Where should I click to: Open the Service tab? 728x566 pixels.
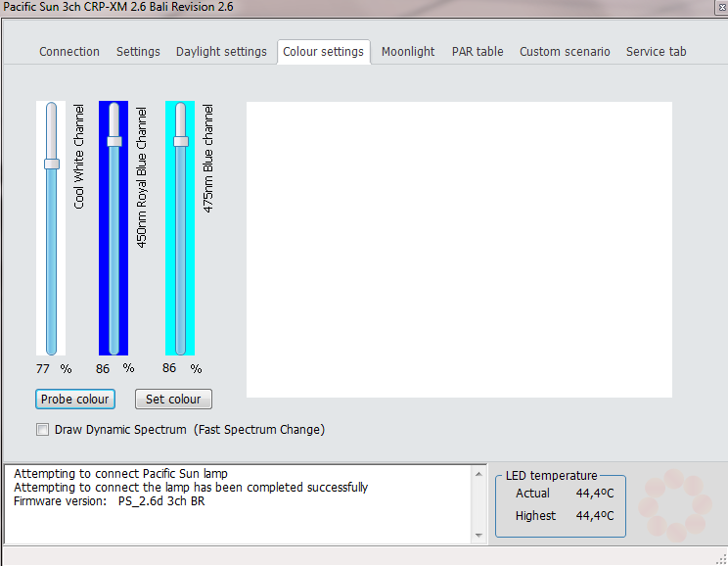coord(656,52)
